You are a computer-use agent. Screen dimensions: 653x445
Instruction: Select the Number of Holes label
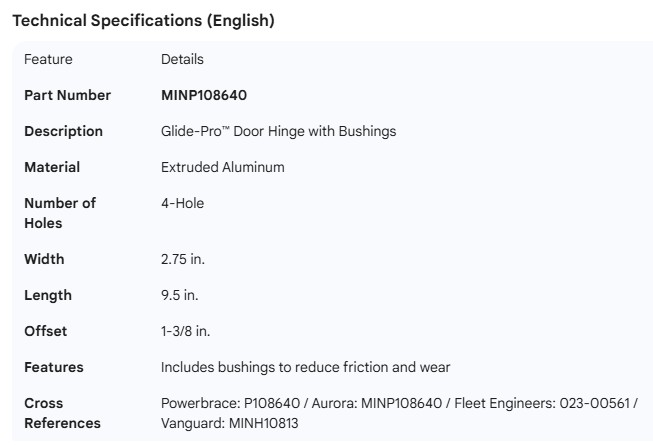tap(60, 213)
